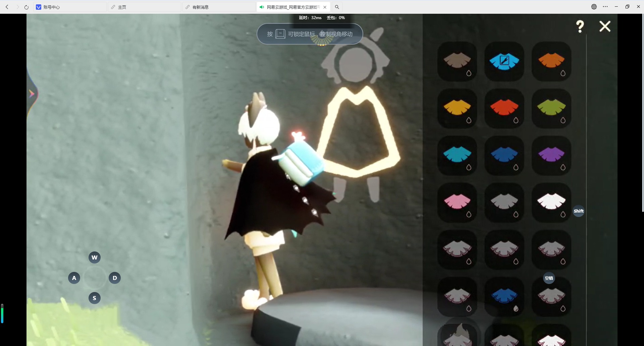Switch to the 账号中心 tab
644x346 pixels.
pos(70,7)
